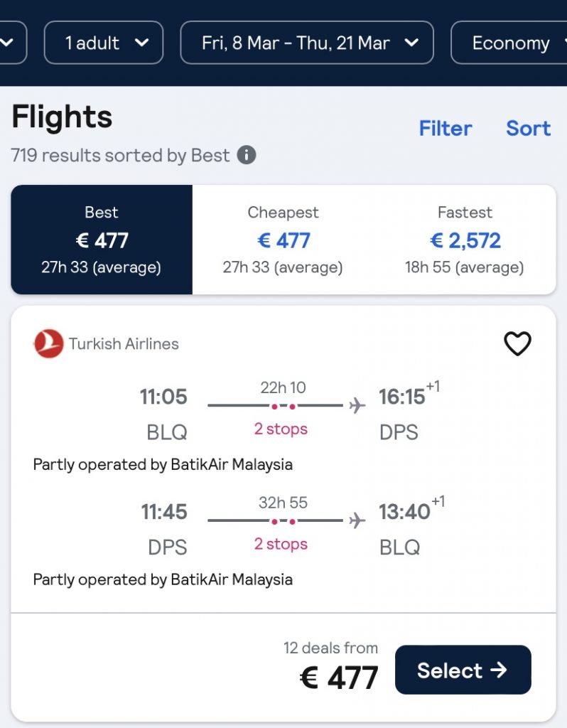
Task: Show the Fastest flights tab
Action: [465, 240]
